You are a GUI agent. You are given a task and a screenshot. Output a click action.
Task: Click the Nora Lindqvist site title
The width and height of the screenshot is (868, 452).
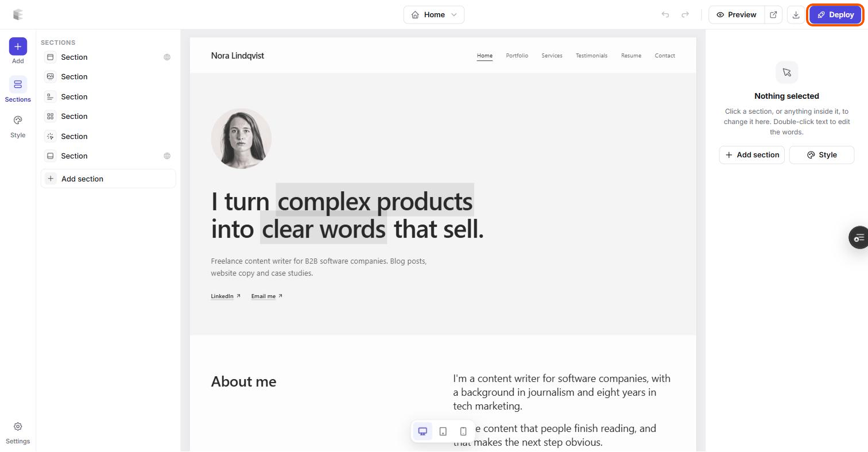[x=238, y=56]
